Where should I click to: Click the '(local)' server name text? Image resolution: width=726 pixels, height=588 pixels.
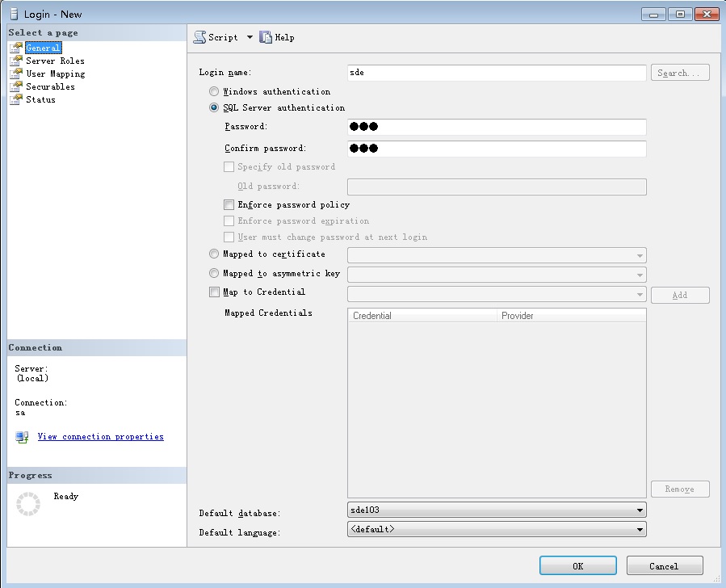[x=32, y=378]
